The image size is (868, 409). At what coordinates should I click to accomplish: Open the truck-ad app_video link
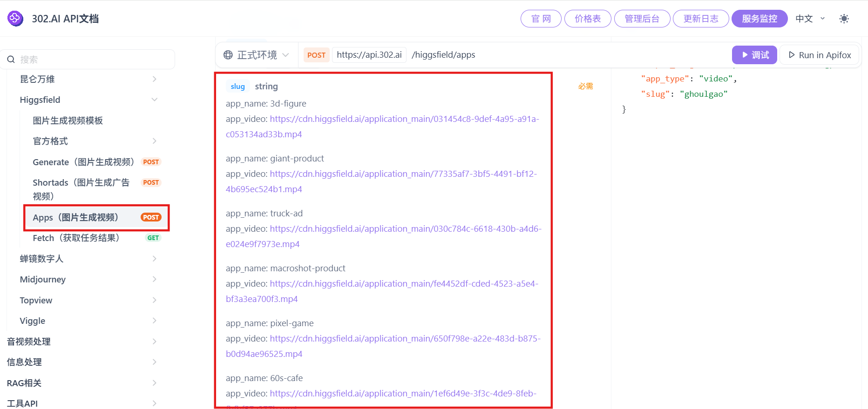pyautogui.click(x=384, y=236)
